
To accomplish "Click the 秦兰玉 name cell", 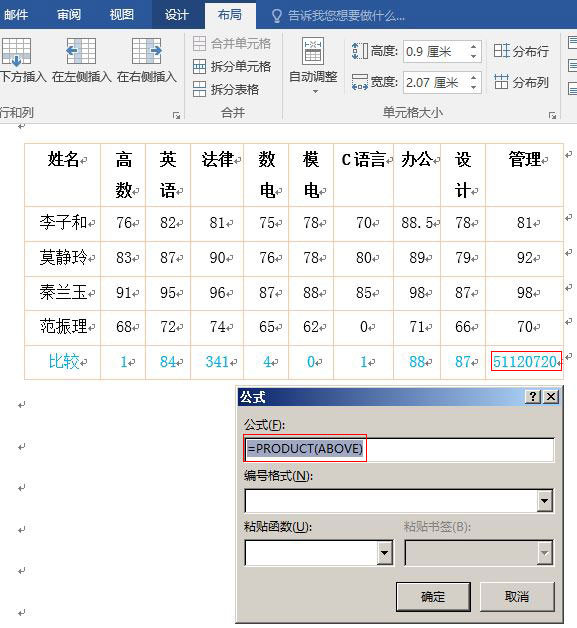I will pos(63,293).
